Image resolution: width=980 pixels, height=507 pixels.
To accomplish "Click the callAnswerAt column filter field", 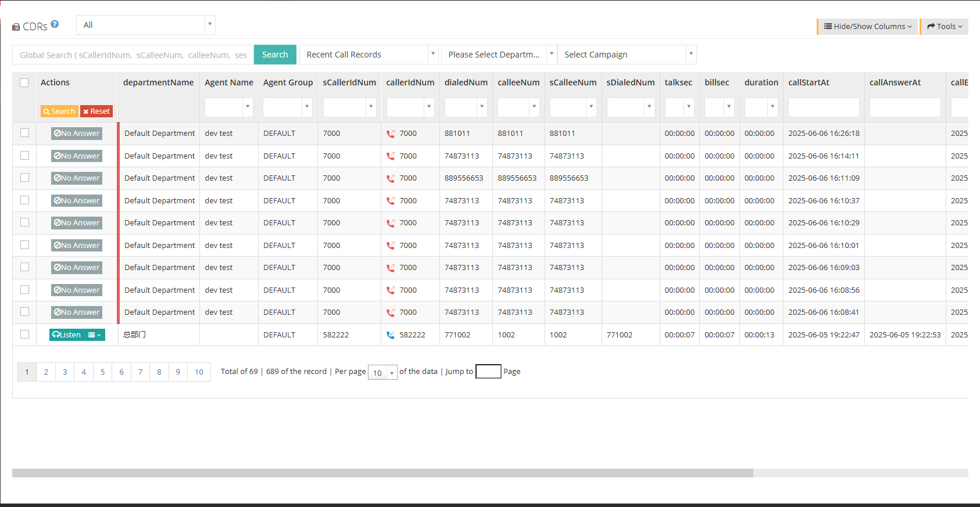I will (905, 107).
